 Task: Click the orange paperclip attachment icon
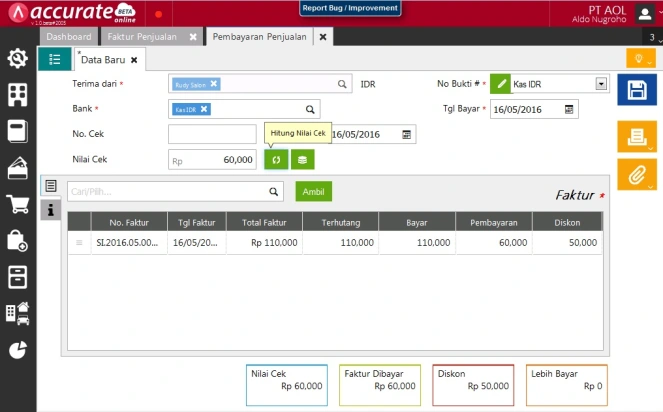636,175
